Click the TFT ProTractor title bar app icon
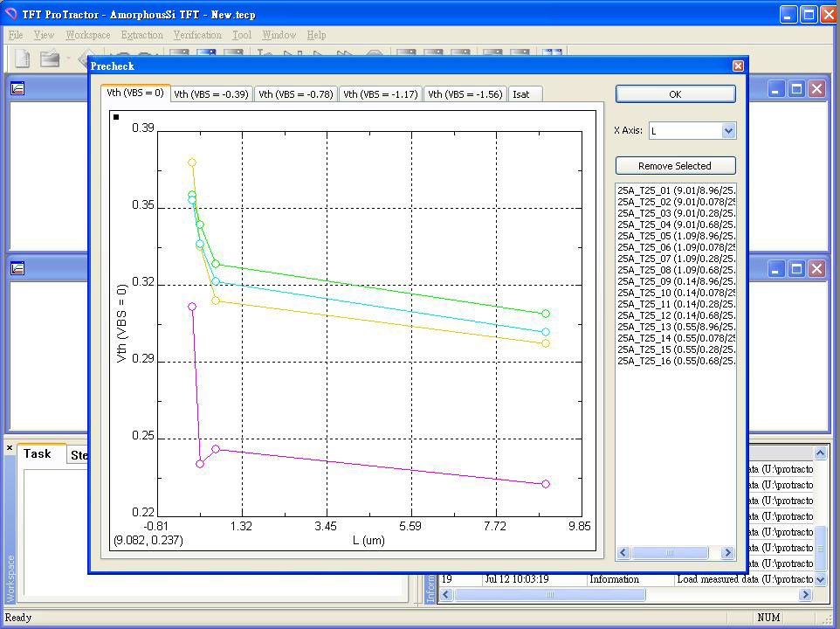Viewport: 840px width, 629px height. (11, 15)
